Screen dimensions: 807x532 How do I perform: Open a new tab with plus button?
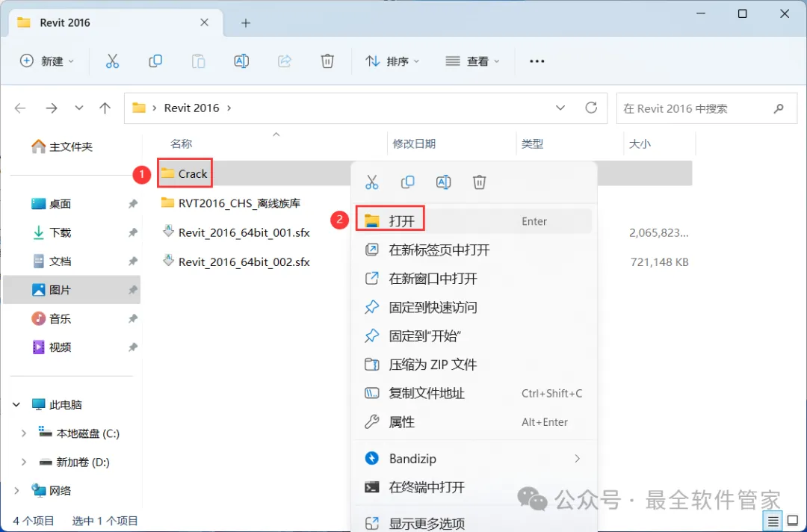tap(246, 22)
